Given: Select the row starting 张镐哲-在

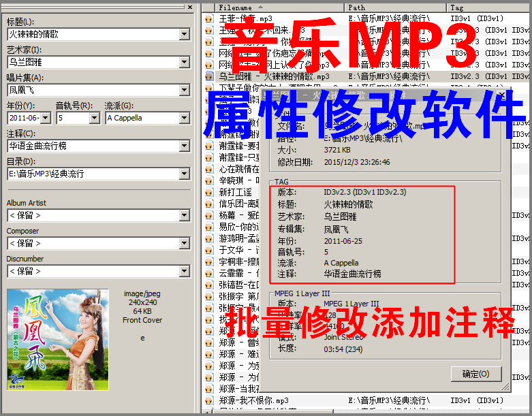Looking at the screenshot, I should (x=239, y=285).
